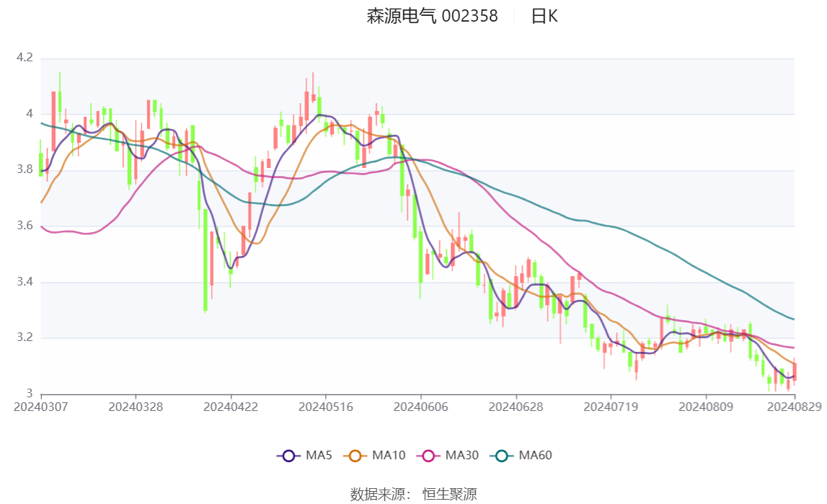Click the 3.6 price axis label
The width and height of the screenshot is (827, 504).
click(25, 226)
